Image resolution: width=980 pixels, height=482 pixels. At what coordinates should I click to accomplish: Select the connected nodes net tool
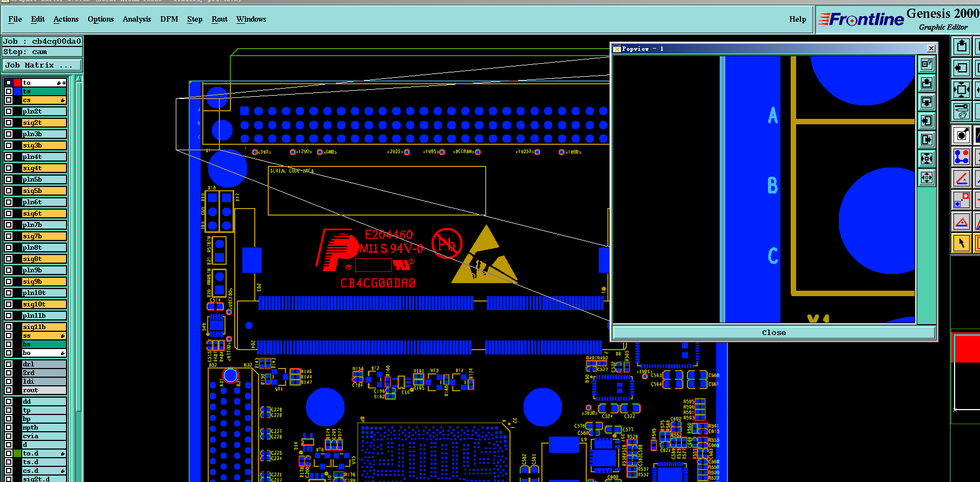[x=961, y=157]
